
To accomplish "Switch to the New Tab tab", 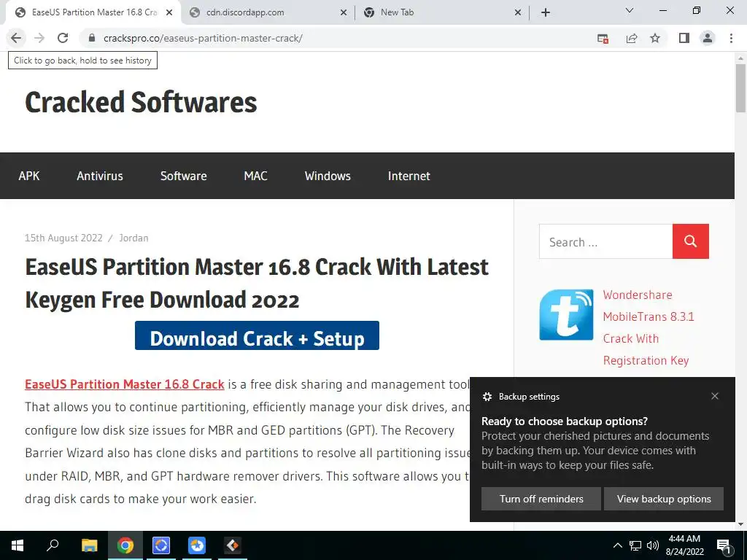I will [x=442, y=13].
